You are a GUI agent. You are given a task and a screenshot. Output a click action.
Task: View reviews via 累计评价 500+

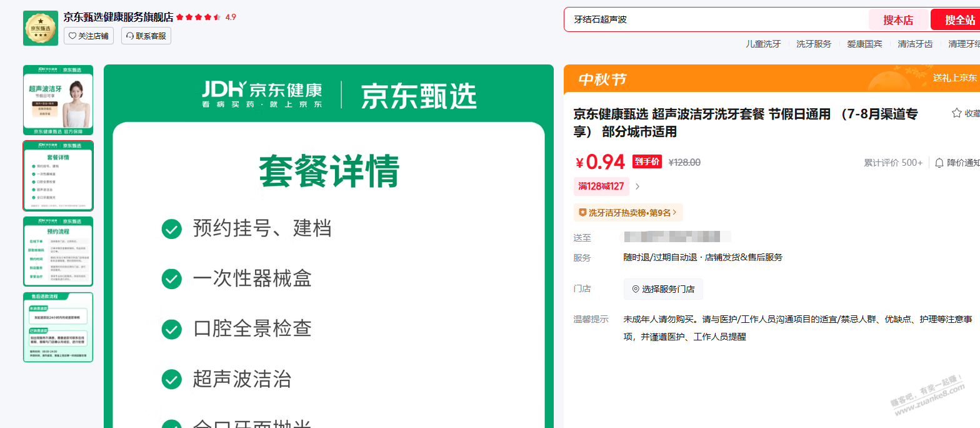coord(893,163)
